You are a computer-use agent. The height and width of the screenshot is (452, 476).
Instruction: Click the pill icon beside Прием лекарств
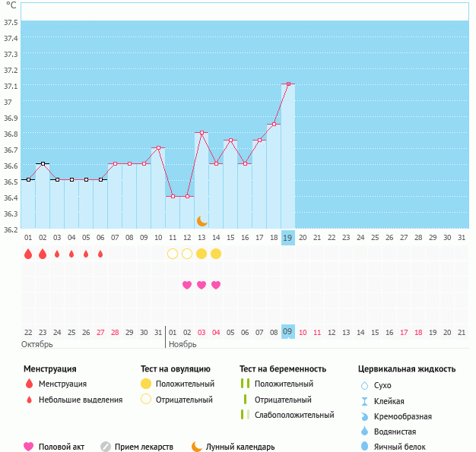106,447
